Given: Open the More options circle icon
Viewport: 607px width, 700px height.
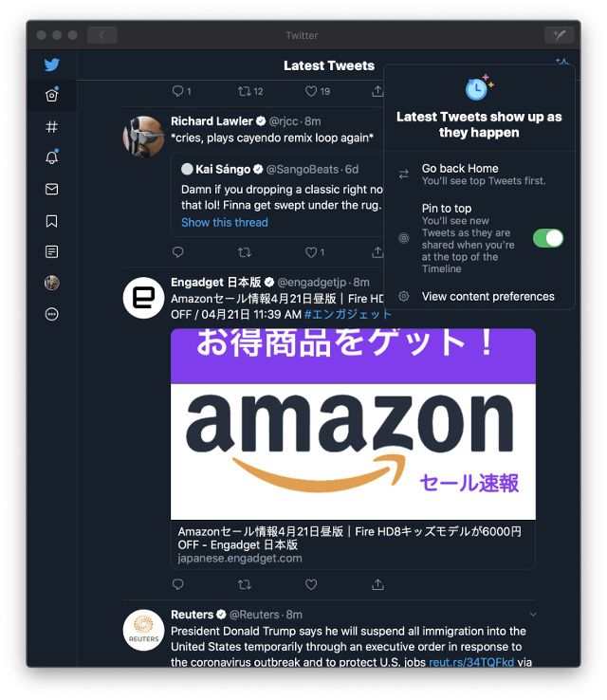Looking at the screenshot, I should [x=52, y=314].
